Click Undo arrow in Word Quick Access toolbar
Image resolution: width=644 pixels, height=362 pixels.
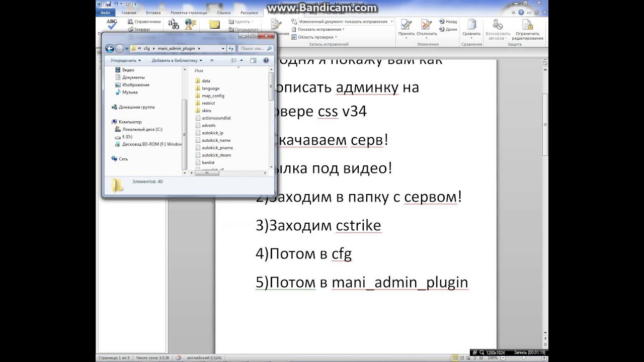coord(116,4)
